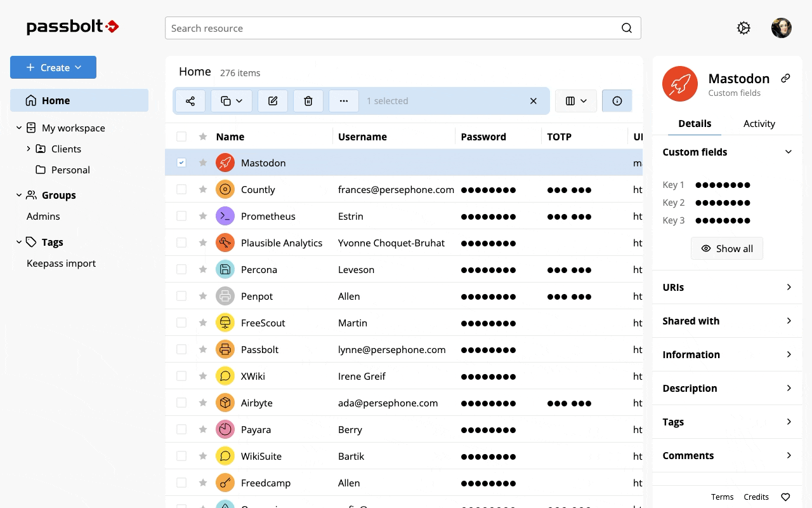Viewport: 812px width, 508px height.
Task: Check the Prometheus row checkbox
Action: click(x=181, y=216)
